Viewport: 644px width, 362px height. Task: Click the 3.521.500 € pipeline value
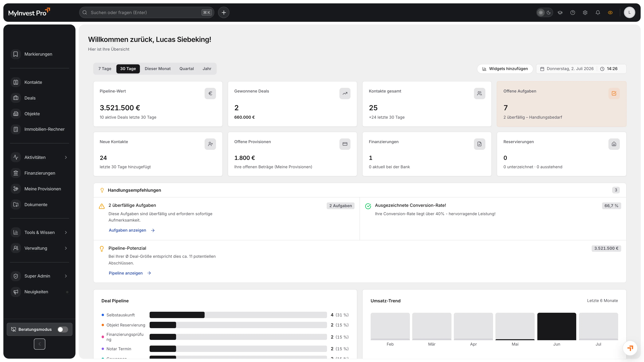click(120, 108)
